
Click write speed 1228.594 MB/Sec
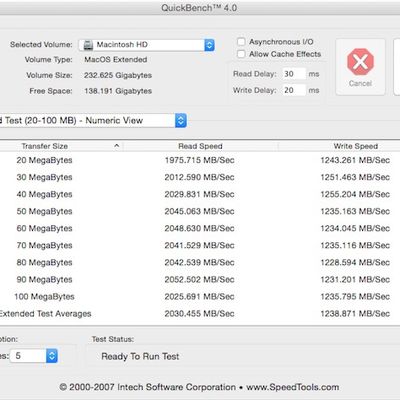click(x=355, y=262)
